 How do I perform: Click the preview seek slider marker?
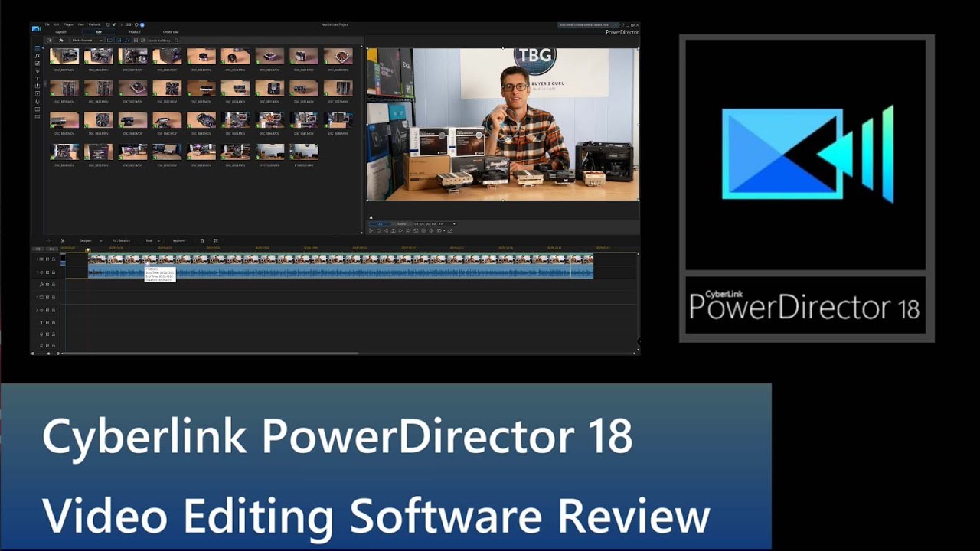tap(371, 217)
